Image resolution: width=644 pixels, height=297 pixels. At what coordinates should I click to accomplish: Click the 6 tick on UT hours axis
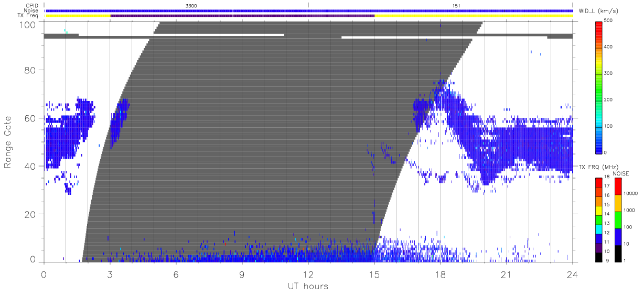176,273
